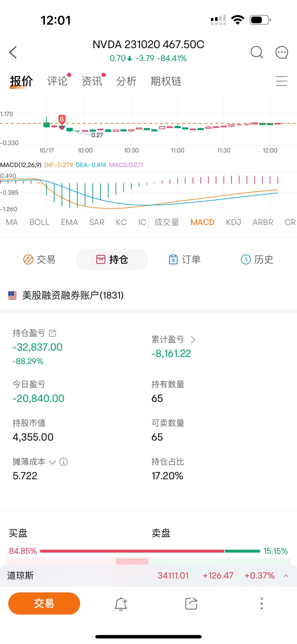Switch to the 资讯 tab
The image size is (297, 644).
coord(92,81)
